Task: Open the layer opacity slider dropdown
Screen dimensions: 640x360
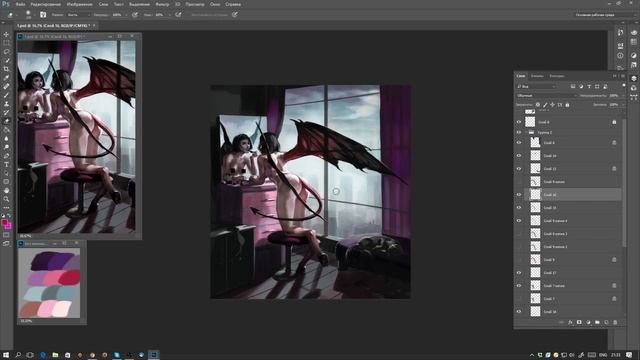Action: click(623, 96)
